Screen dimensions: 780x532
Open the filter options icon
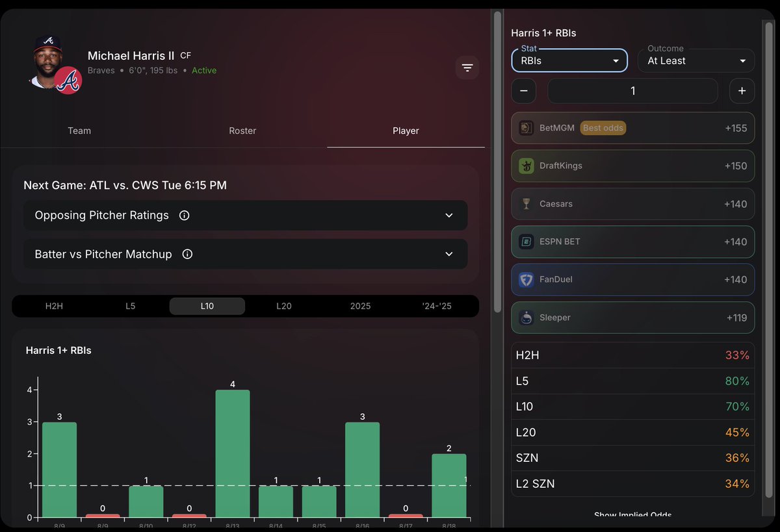(x=467, y=68)
